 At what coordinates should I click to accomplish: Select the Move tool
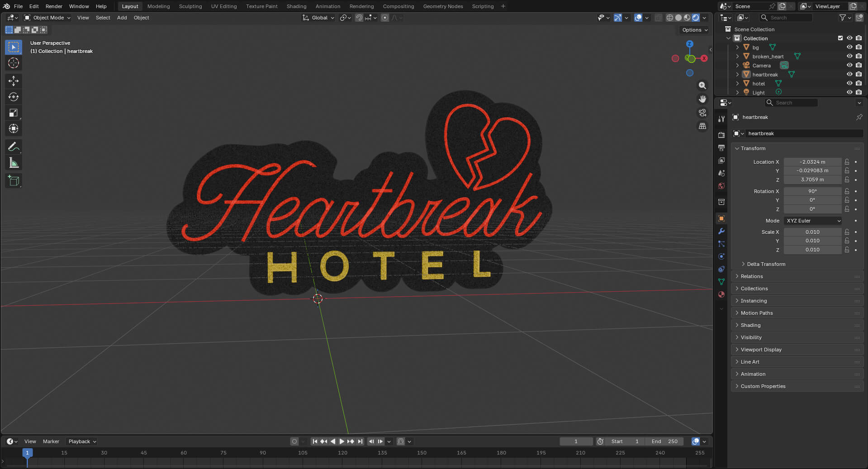14,81
